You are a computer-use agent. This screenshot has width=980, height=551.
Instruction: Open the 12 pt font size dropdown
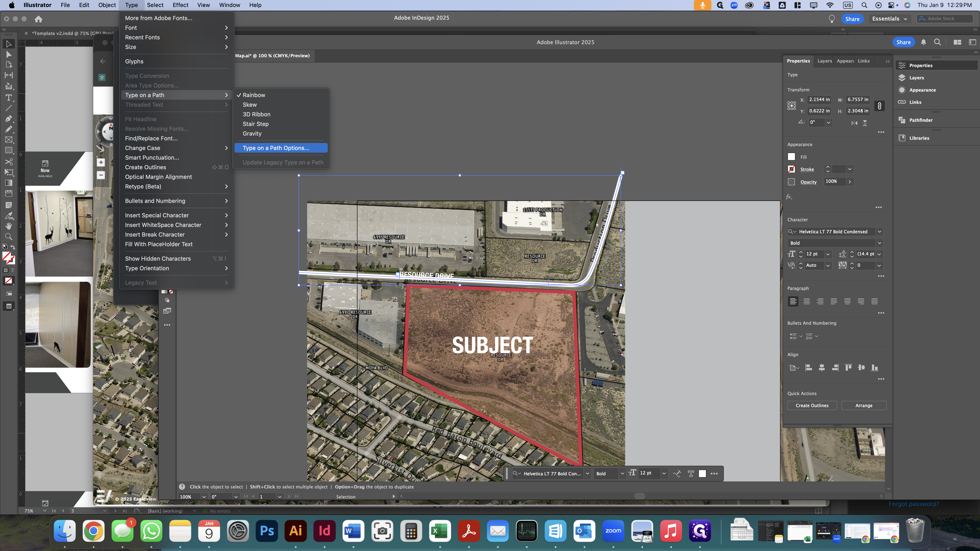pyautogui.click(x=828, y=254)
